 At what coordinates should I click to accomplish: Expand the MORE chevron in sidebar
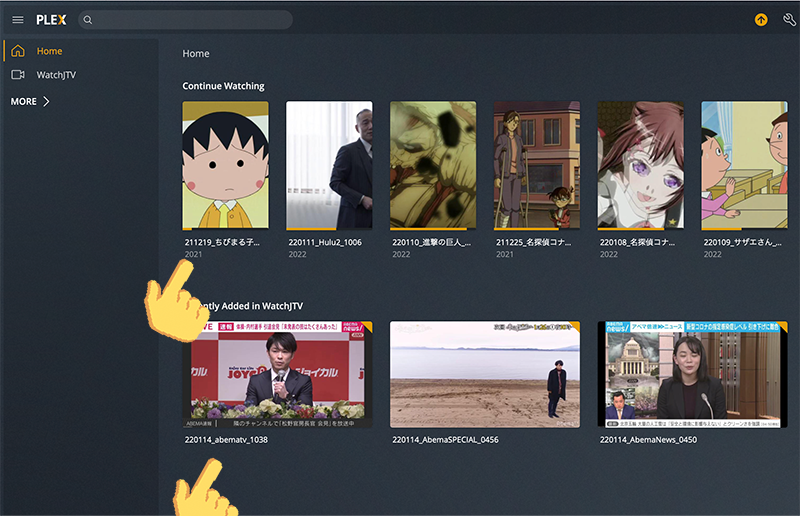[46, 101]
